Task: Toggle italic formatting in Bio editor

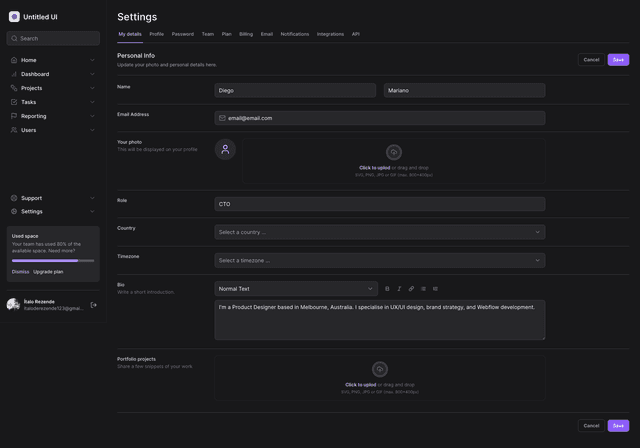Action: (x=399, y=289)
